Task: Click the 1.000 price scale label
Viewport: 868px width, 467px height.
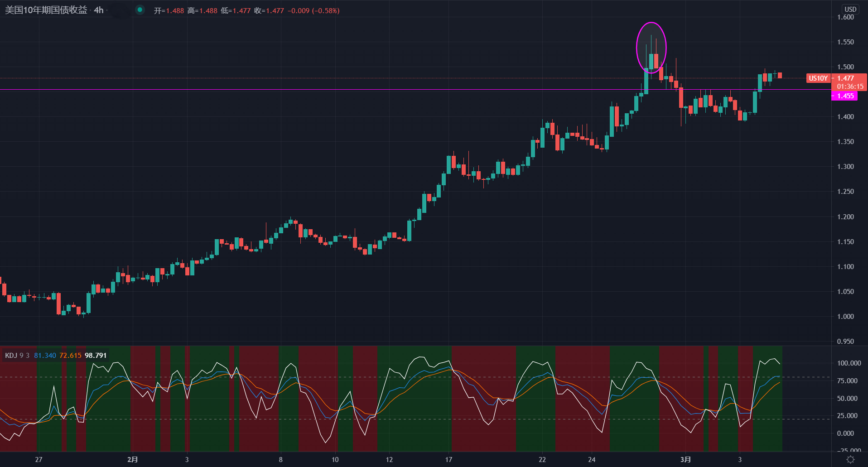Action: tap(845, 317)
